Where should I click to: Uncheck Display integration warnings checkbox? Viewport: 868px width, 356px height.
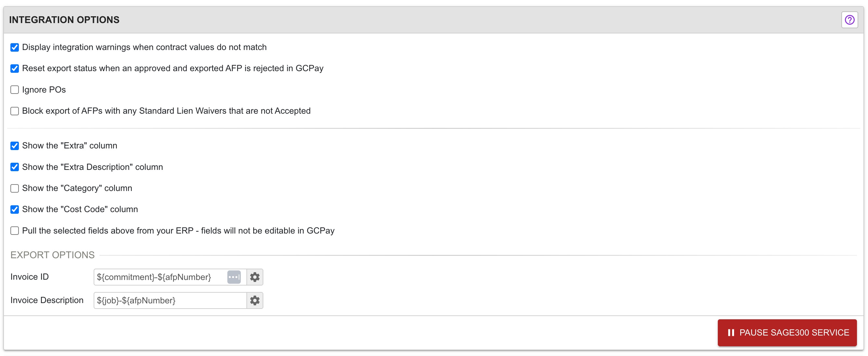[x=15, y=47]
